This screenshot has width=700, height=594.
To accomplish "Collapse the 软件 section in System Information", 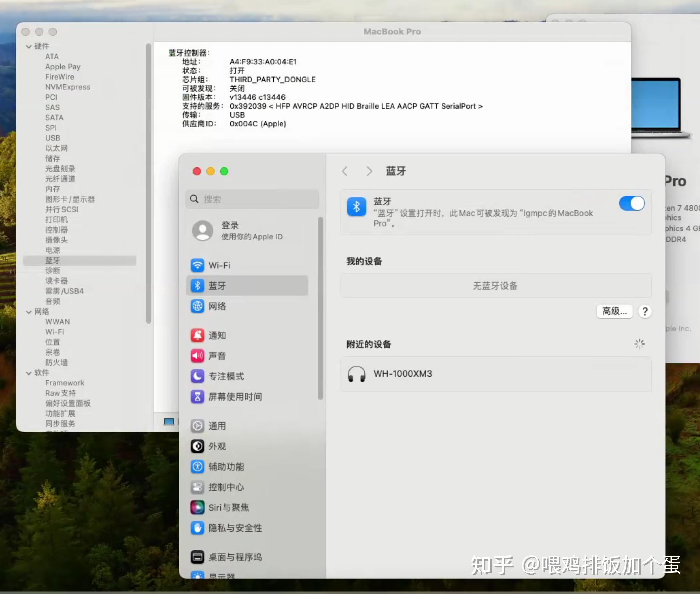I will click(x=29, y=373).
